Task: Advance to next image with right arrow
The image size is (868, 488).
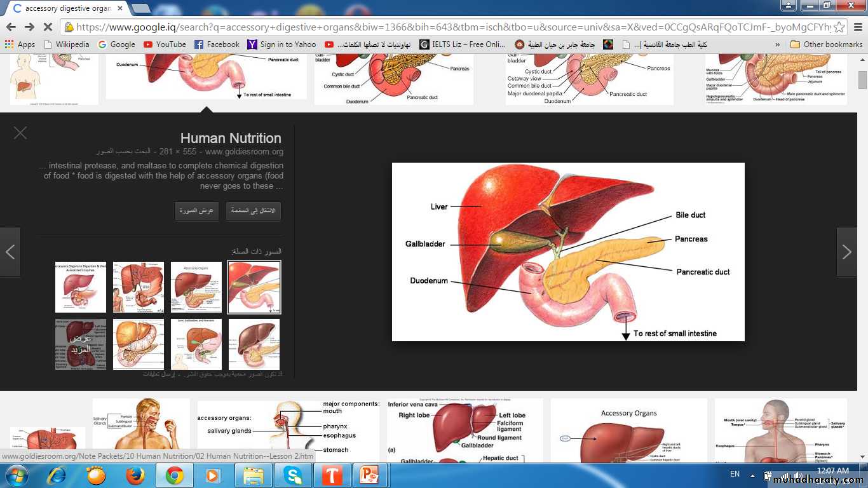Action: [846, 252]
